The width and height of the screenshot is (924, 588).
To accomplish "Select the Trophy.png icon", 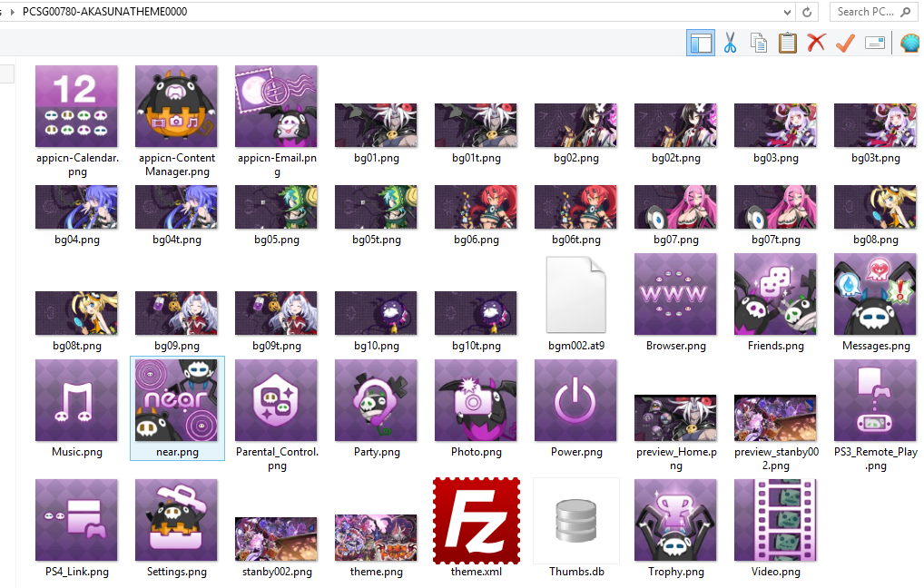I will [x=675, y=520].
